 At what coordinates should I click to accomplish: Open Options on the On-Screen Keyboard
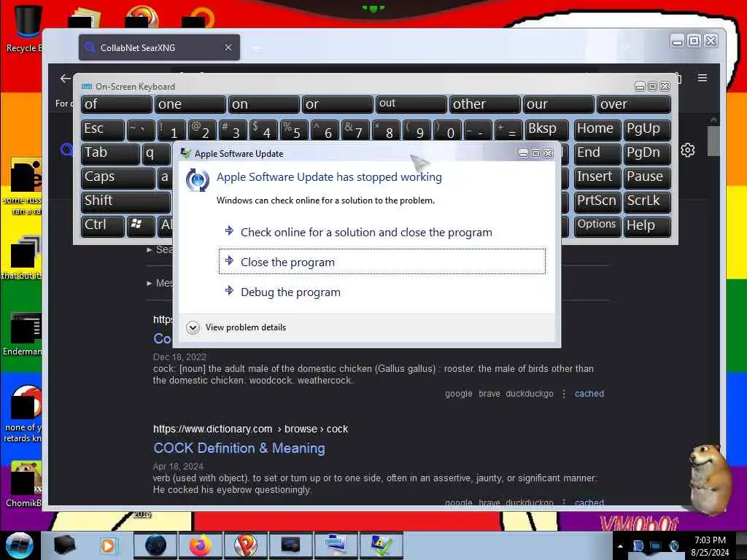(x=597, y=225)
